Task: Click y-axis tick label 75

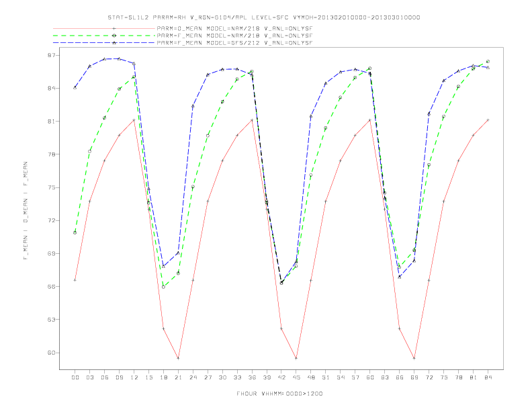Action: [x=52, y=187]
